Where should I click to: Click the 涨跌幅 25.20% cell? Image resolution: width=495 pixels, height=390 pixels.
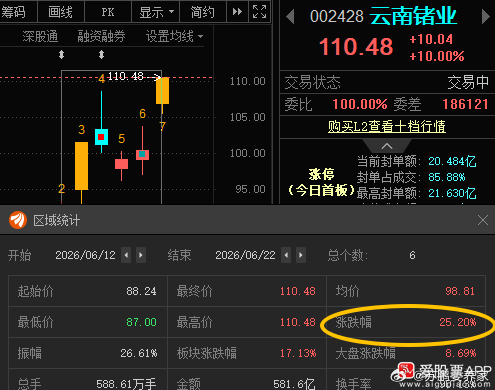click(406, 322)
